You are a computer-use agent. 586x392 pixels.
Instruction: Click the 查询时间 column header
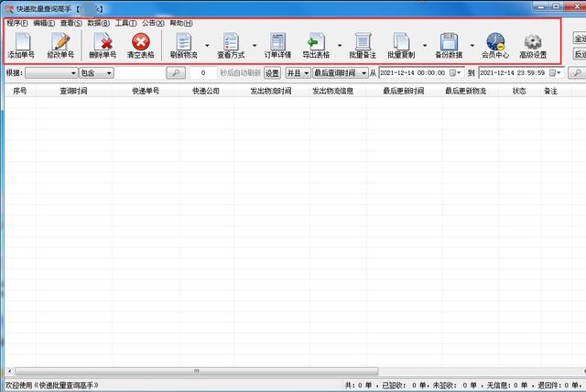[x=73, y=91]
